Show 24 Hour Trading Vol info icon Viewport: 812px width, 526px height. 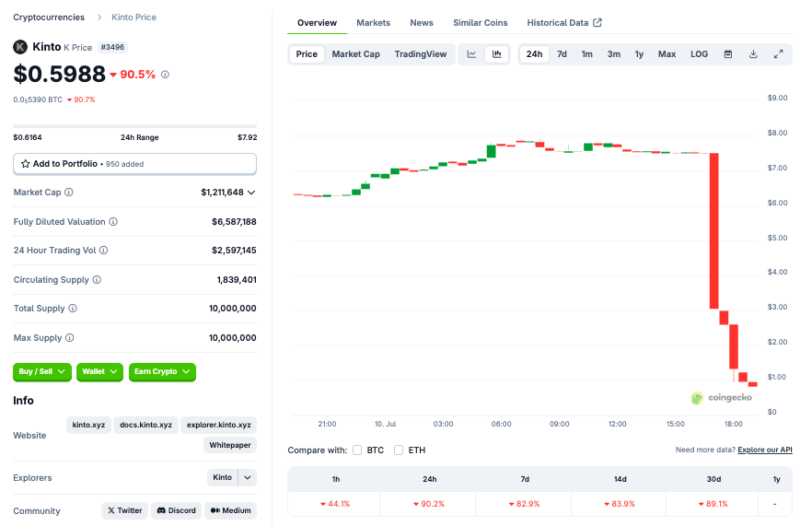pyautogui.click(x=103, y=251)
